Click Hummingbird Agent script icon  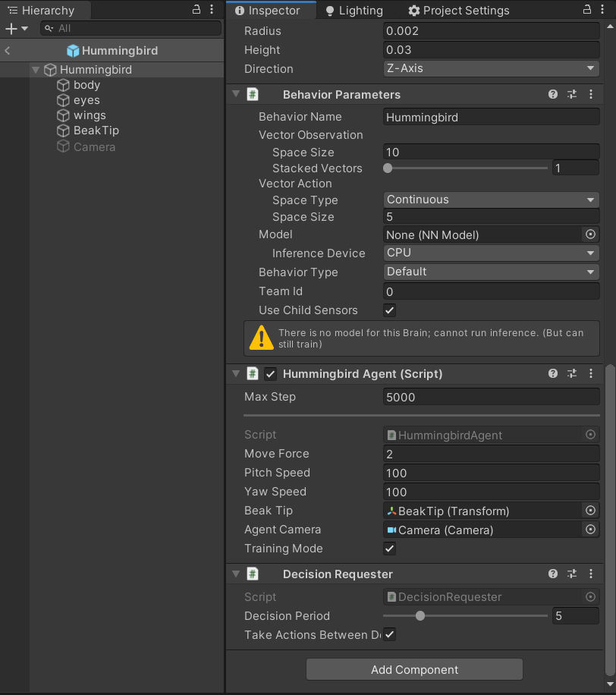tap(253, 373)
